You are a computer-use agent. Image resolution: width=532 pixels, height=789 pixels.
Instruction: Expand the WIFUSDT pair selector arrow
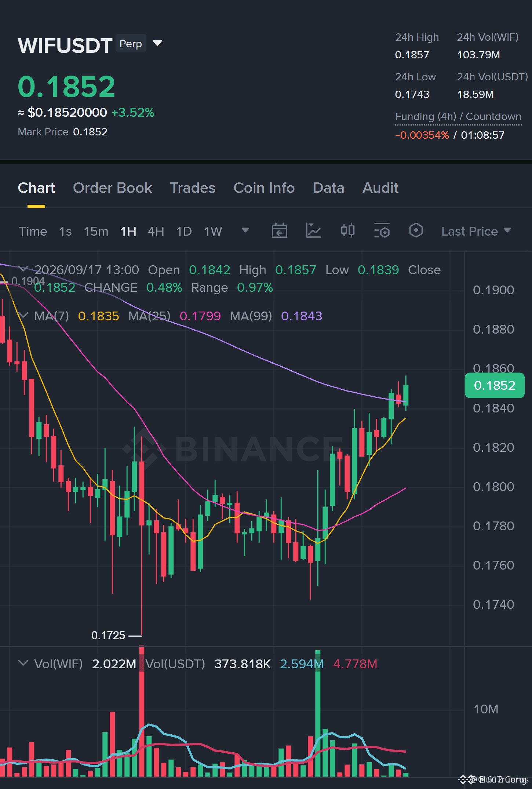tap(157, 43)
